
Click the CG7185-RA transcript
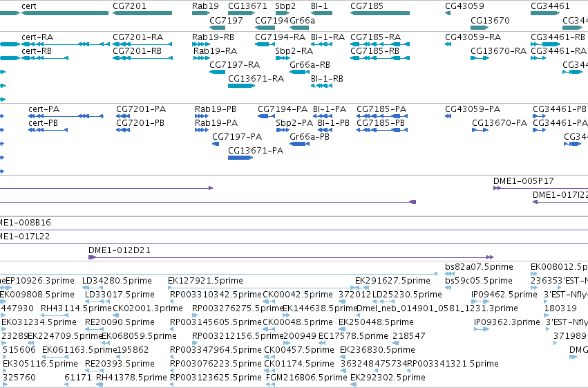[380, 44]
